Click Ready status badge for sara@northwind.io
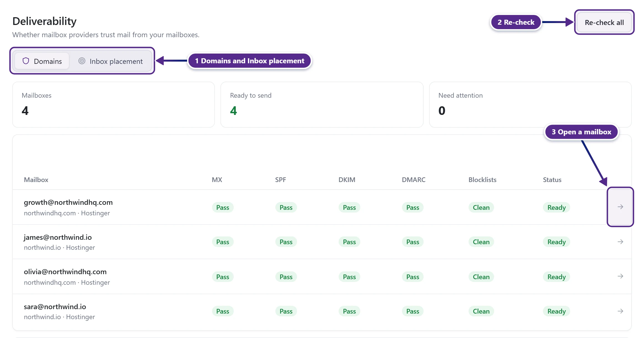644x338 pixels. 556,311
